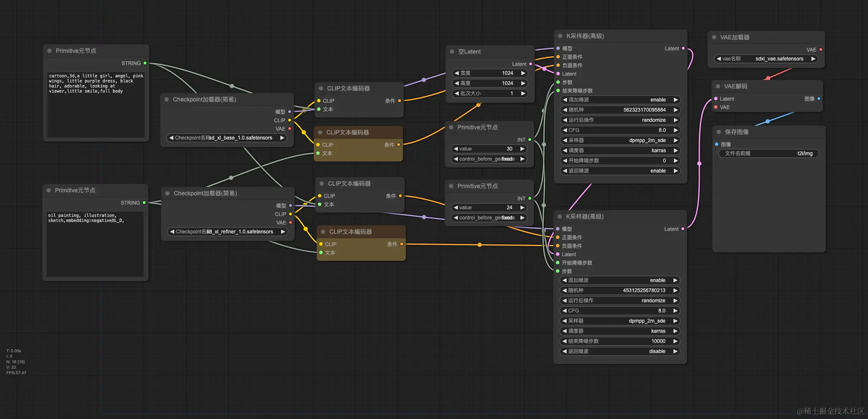Collapse the 空Latent node via its title dot
868x419 pixels.
pos(452,52)
